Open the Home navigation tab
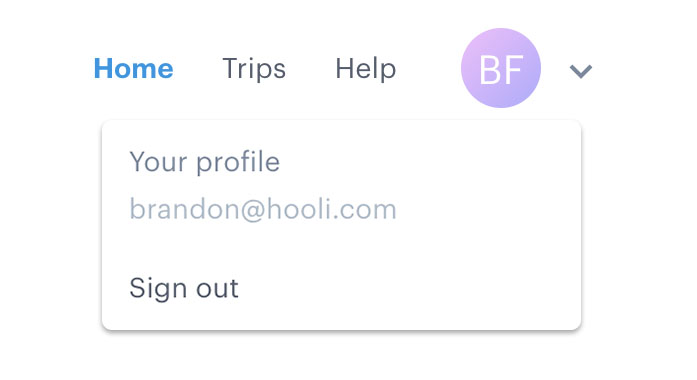 coord(133,68)
